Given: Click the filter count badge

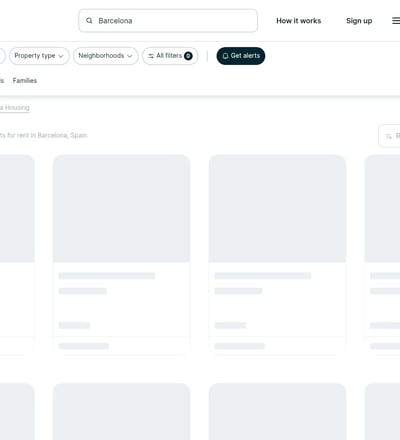Looking at the screenshot, I should pyautogui.click(x=188, y=56).
